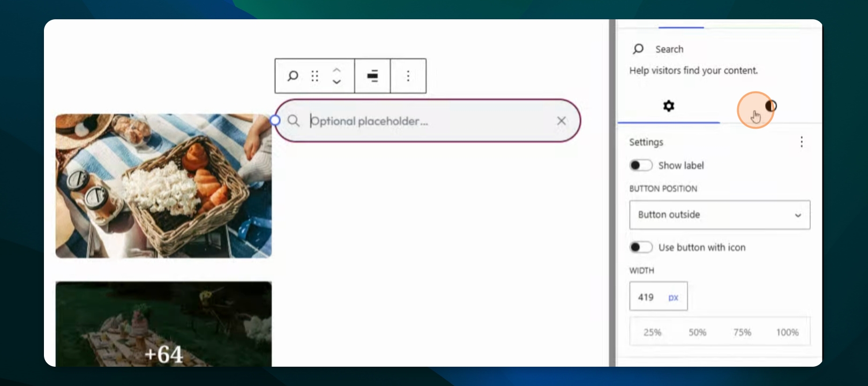Select the Settings gear tab
The image size is (868, 386).
point(669,106)
